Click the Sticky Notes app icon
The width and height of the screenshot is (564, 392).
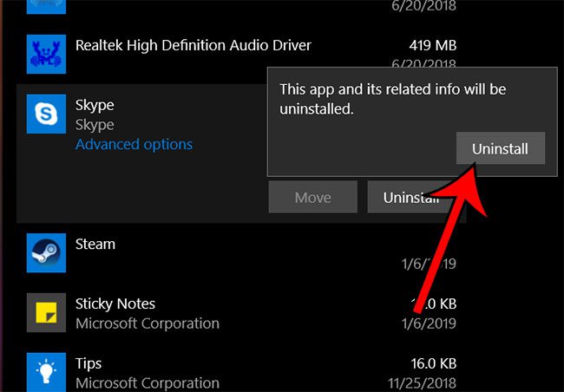pyautogui.click(x=43, y=312)
